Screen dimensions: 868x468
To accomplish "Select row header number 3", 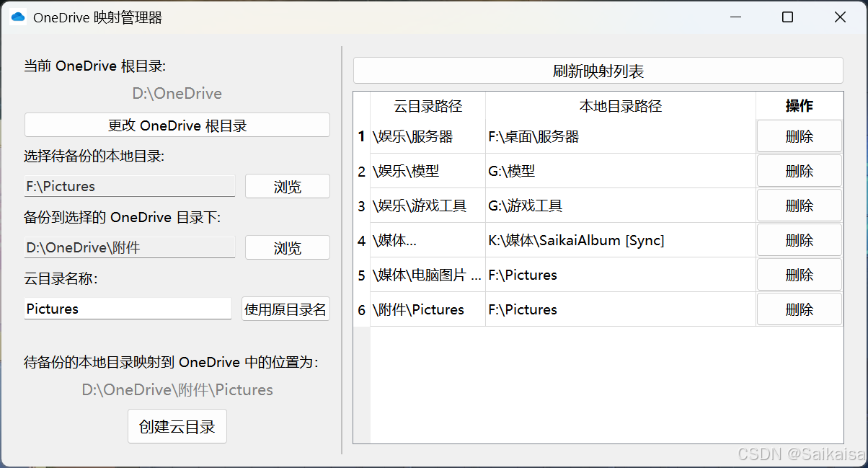I will point(362,206).
